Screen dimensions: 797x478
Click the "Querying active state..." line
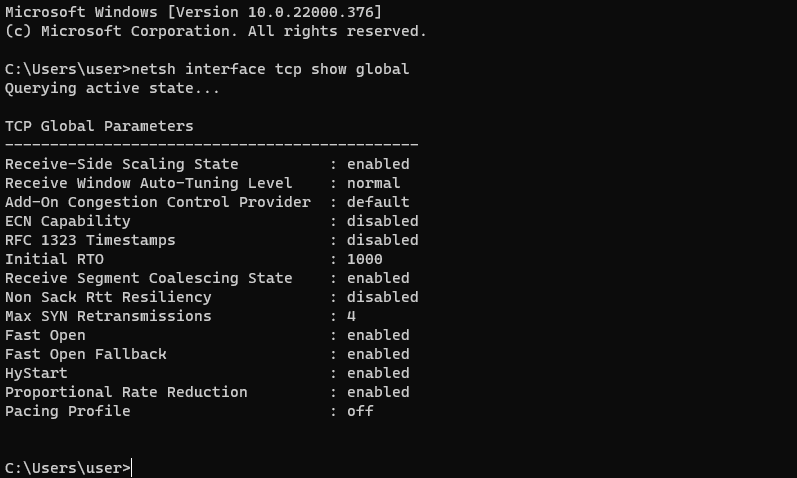[112, 88]
